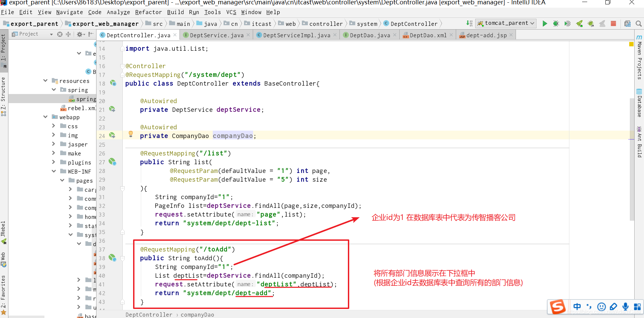Expand the plugins folder

click(54, 162)
